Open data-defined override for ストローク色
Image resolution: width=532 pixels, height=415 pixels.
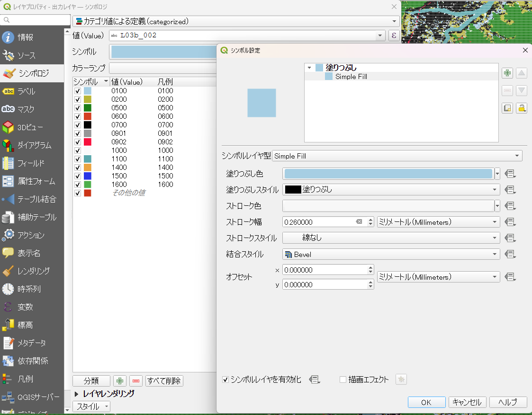[x=510, y=206]
